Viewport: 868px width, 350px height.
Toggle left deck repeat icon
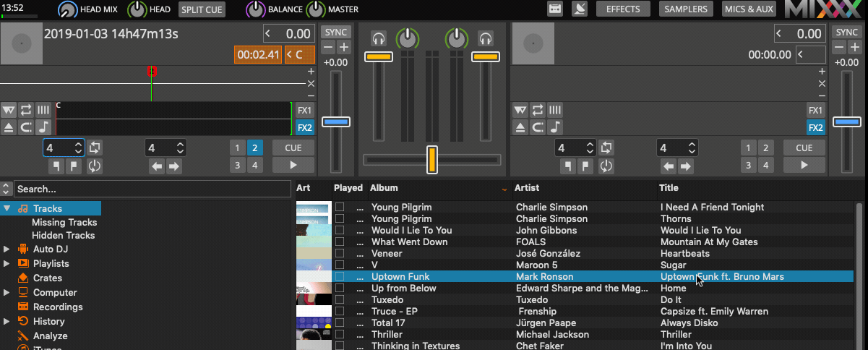27,110
